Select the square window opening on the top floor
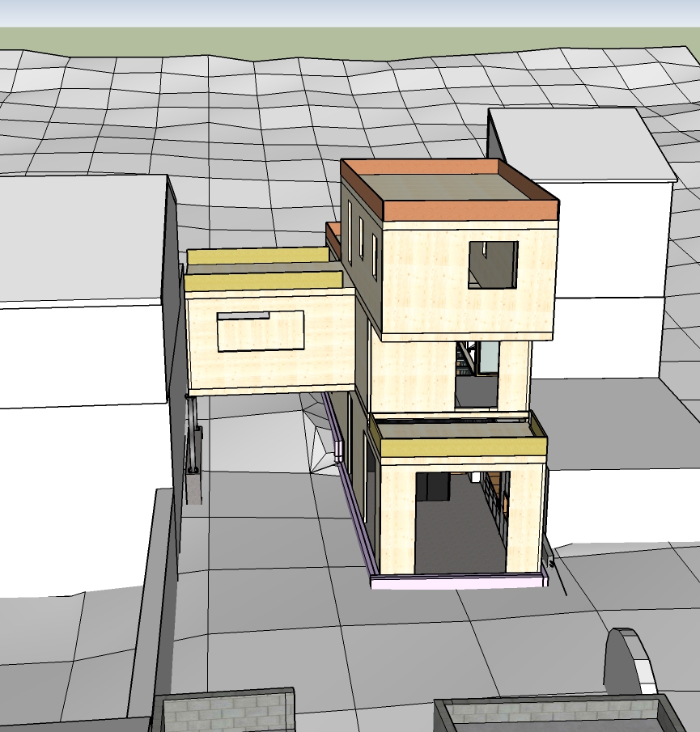The height and width of the screenshot is (732, 700). [493, 264]
